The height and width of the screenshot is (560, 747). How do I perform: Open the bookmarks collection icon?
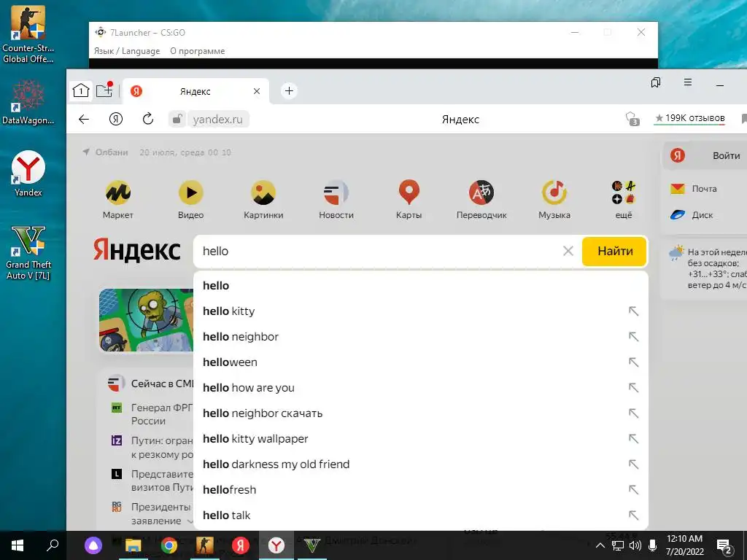[x=656, y=82]
